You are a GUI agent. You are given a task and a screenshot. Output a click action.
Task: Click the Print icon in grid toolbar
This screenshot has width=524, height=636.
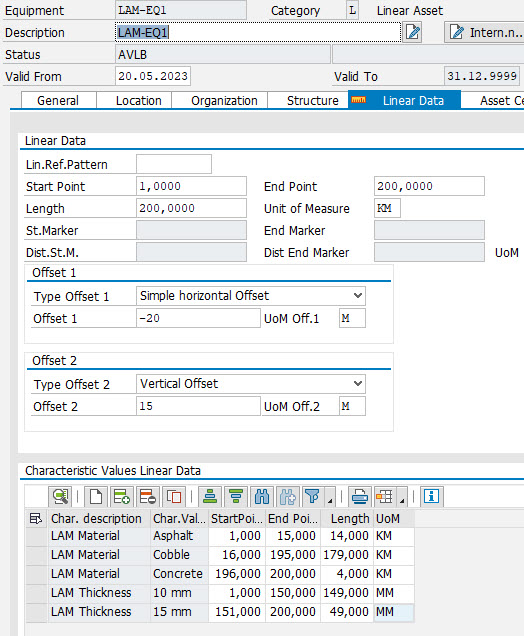click(x=360, y=496)
